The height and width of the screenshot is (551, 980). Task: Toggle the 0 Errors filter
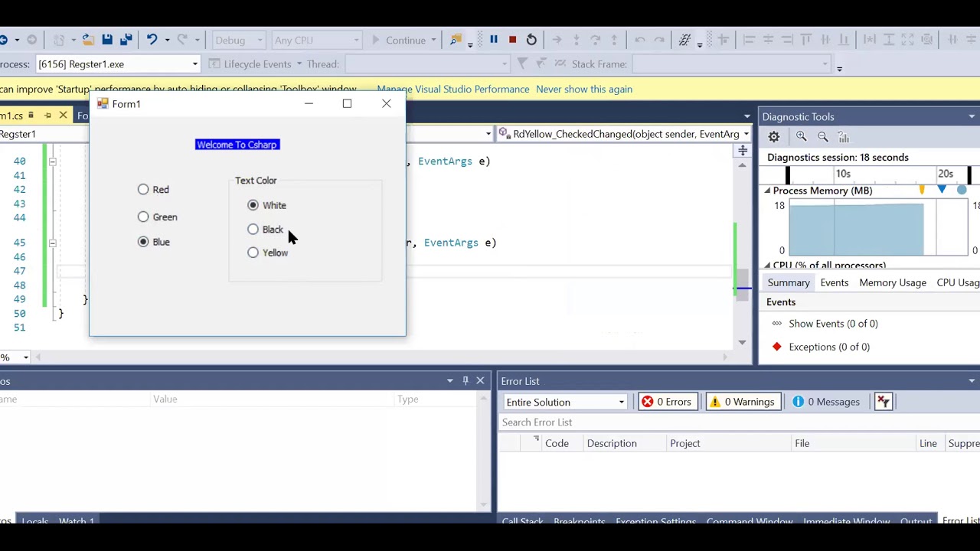(666, 402)
